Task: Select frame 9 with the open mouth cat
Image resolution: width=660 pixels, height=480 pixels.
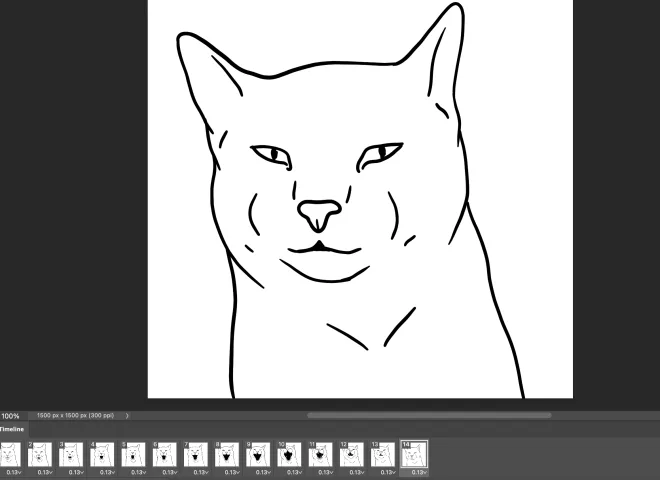Action: 258,455
